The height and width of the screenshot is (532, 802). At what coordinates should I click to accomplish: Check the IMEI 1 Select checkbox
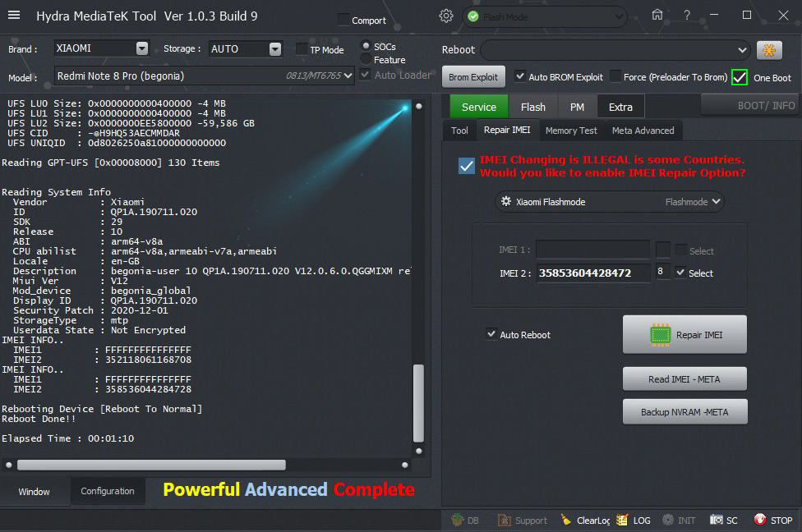coord(680,250)
